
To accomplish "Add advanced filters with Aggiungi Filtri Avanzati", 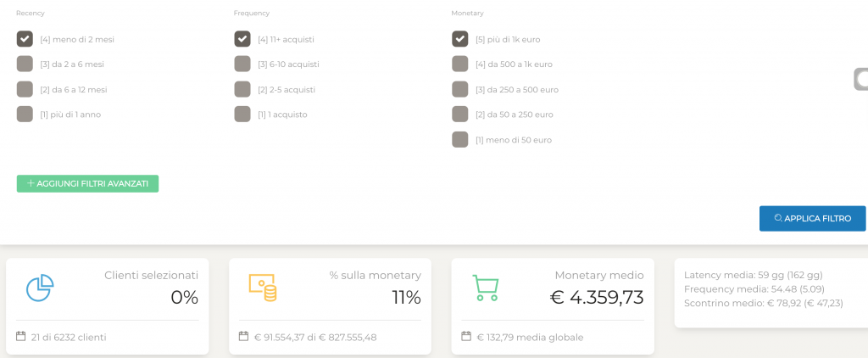I will click(x=87, y=183).
